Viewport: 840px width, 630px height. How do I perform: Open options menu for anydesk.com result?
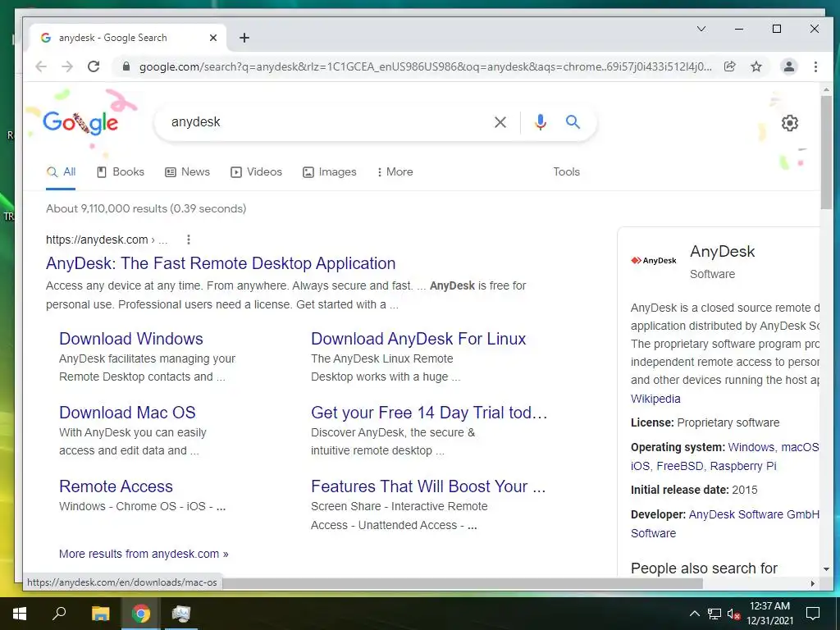click(189, 240)
